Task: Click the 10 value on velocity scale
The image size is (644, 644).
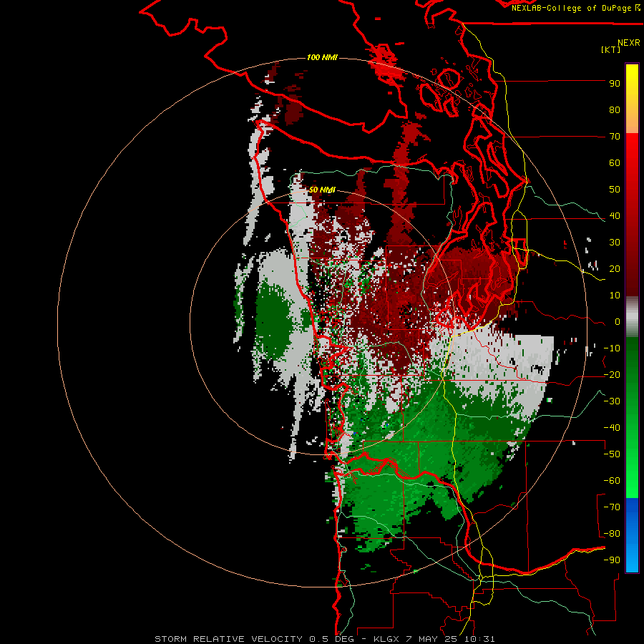Action: (615, 296)
